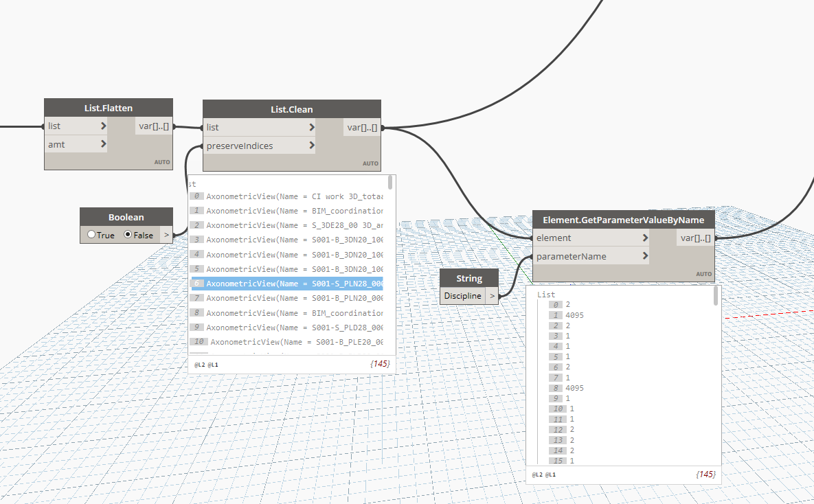Click the preserveIndices input label
This screenshot has width=814, height=504.
(240, 146)
